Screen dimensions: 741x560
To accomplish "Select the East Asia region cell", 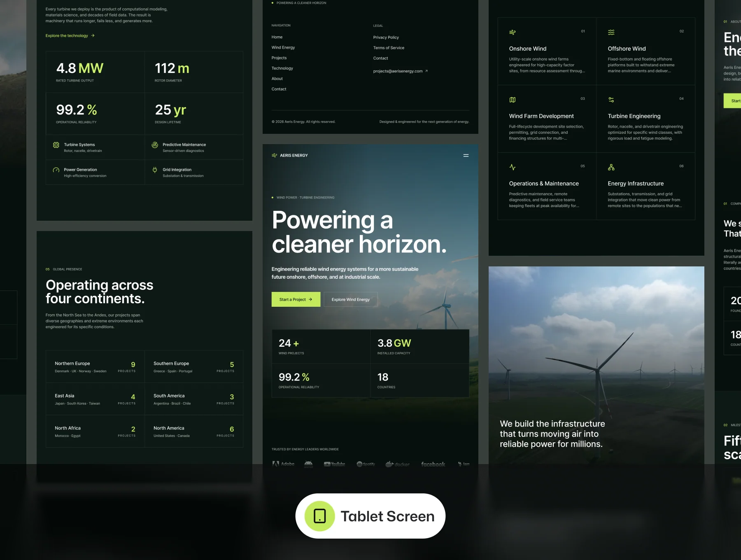I will click(x=95, y=399).
